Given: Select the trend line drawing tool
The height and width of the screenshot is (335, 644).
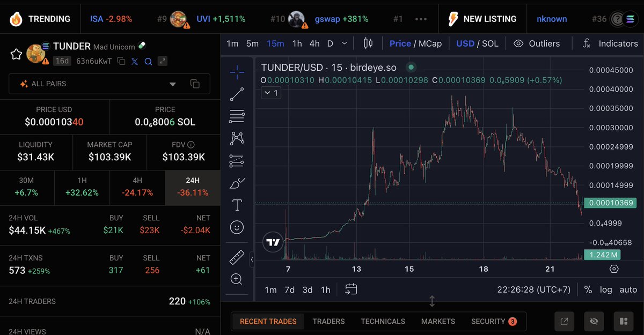Looking at the screenshot, I should pyautogui.click(x=237, y=94).
